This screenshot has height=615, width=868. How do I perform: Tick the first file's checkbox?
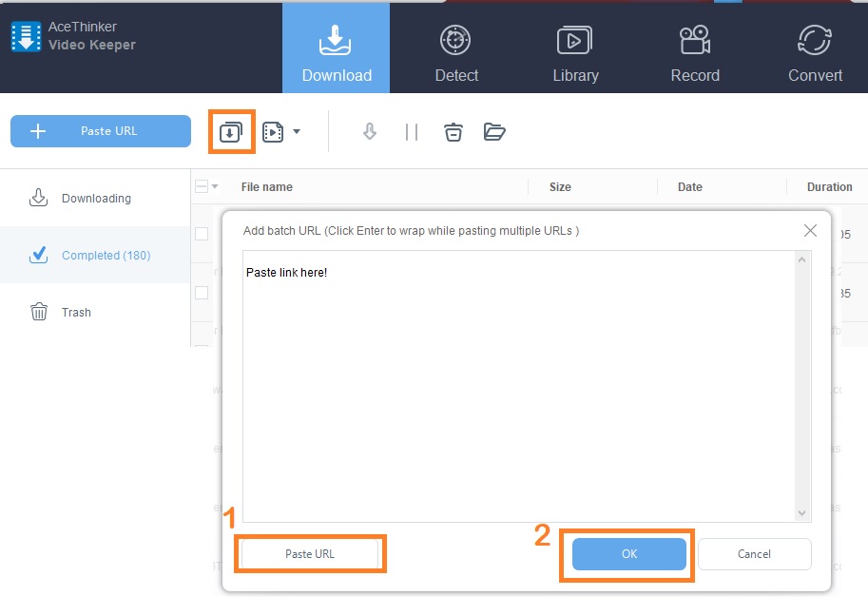202,234
